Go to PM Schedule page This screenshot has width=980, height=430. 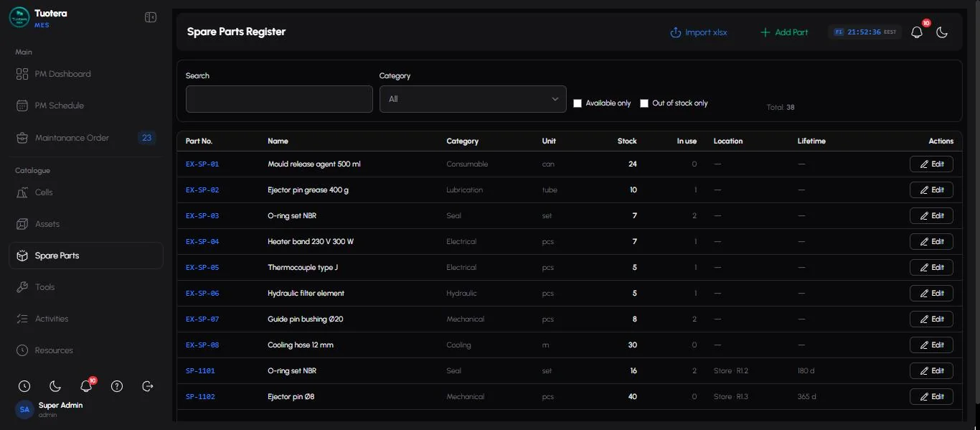[86, 106]
